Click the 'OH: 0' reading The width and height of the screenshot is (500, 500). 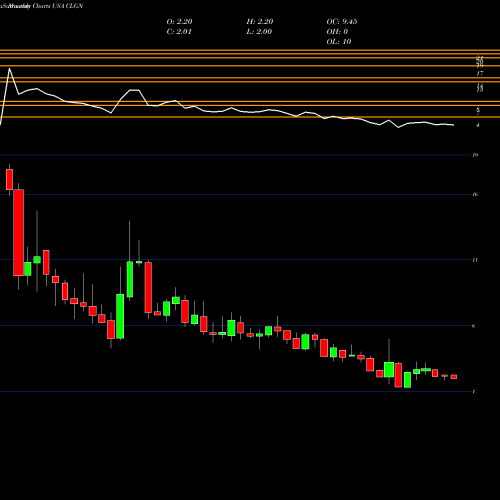[337, 32]
